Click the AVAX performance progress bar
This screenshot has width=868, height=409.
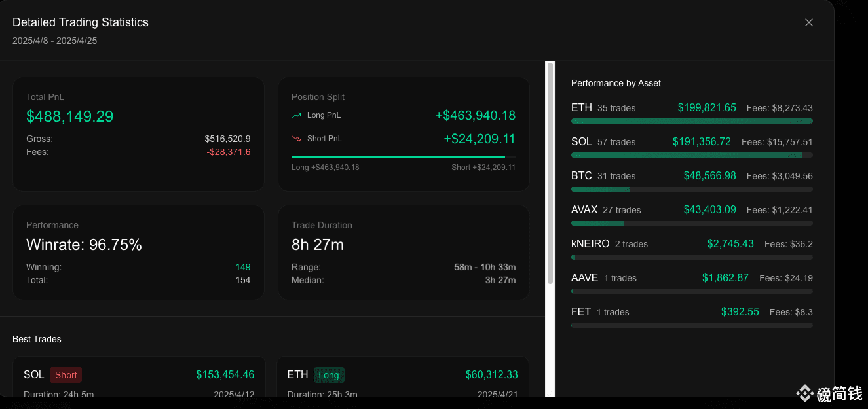(x=692, y=223)
